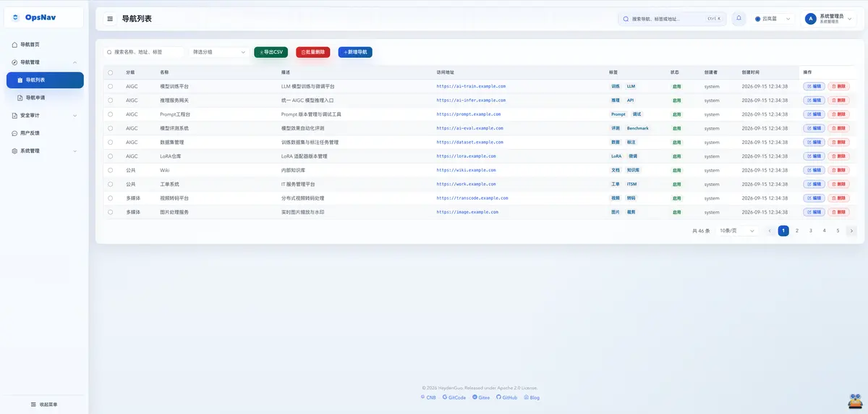Open the 10条/页 page size dropdown
This screenshot has height=414, width=868.
point(737,231)
